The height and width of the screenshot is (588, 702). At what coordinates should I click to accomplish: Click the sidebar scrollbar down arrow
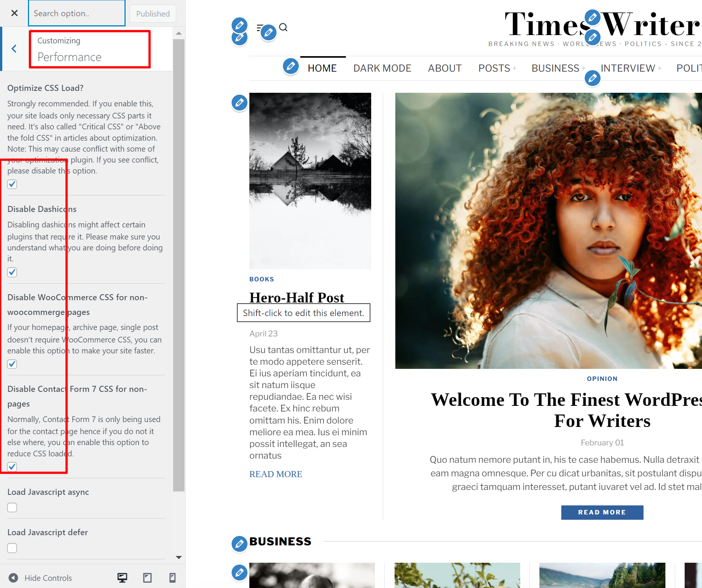coord(179,557)
